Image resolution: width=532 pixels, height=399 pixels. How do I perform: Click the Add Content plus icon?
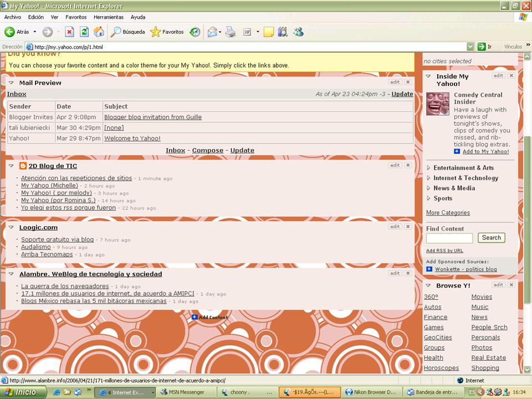pos(195,317)
